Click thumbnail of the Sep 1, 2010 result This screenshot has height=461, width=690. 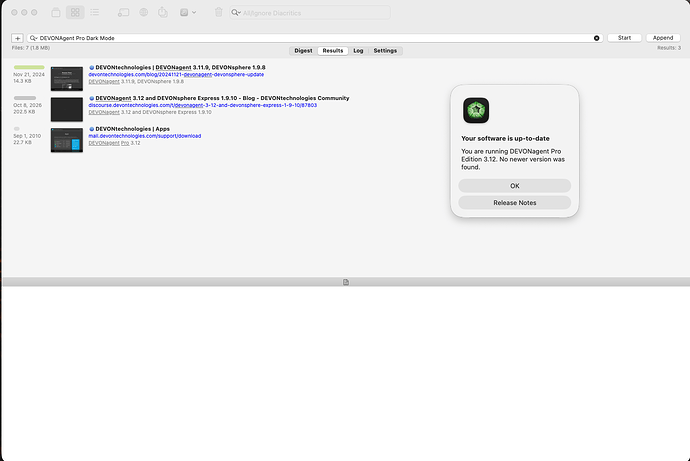click(67, 140)
